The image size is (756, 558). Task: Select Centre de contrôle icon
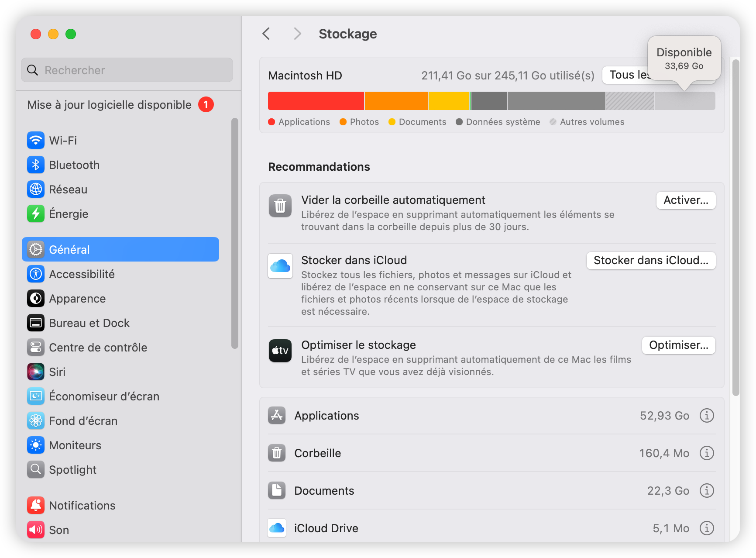36,348
